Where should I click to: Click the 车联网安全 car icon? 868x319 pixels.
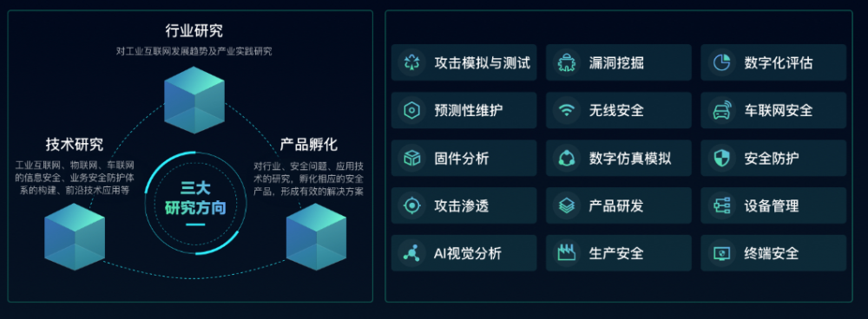tap(721, 111)
